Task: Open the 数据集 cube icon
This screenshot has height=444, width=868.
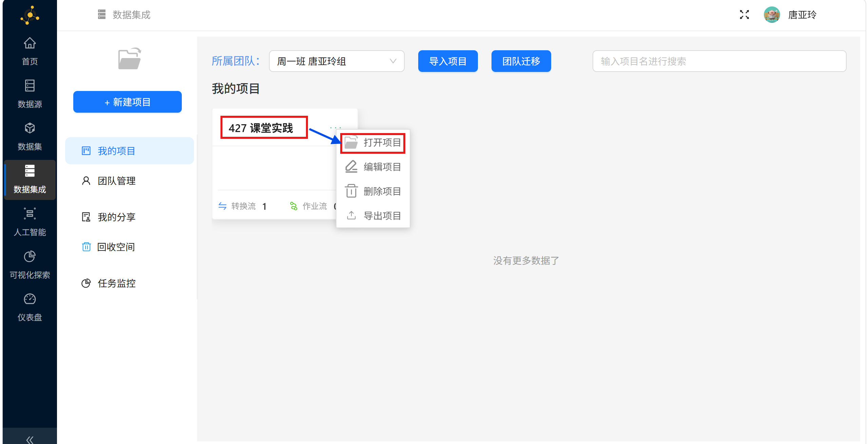Action: click(30, 128)
